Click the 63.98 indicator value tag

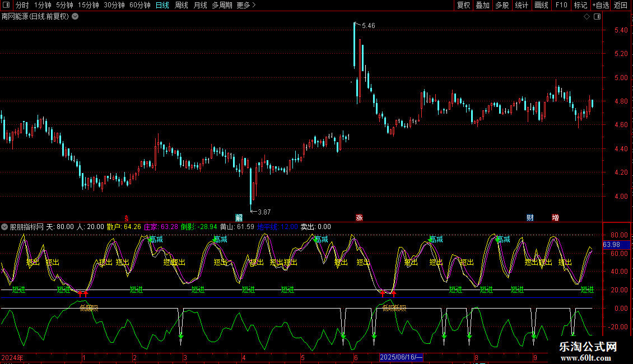point(611,245)
